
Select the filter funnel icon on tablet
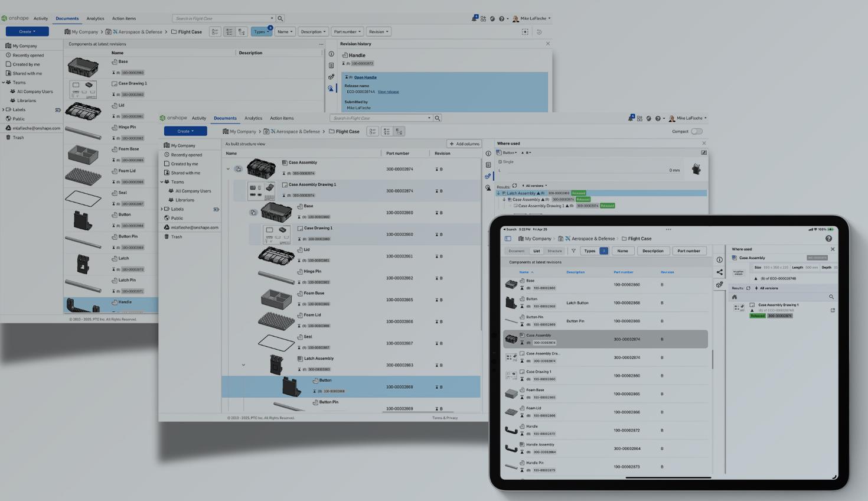point(573,251)
